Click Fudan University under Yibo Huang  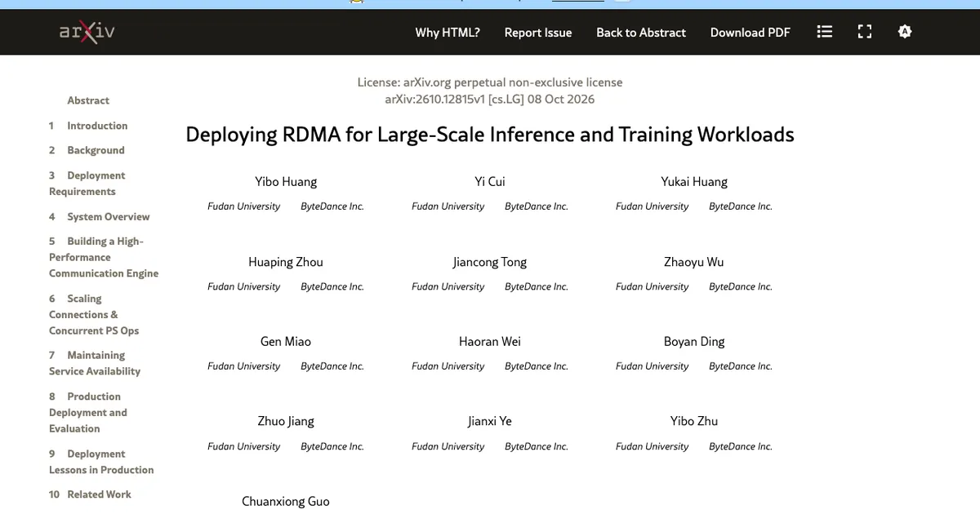pos(244,206)
